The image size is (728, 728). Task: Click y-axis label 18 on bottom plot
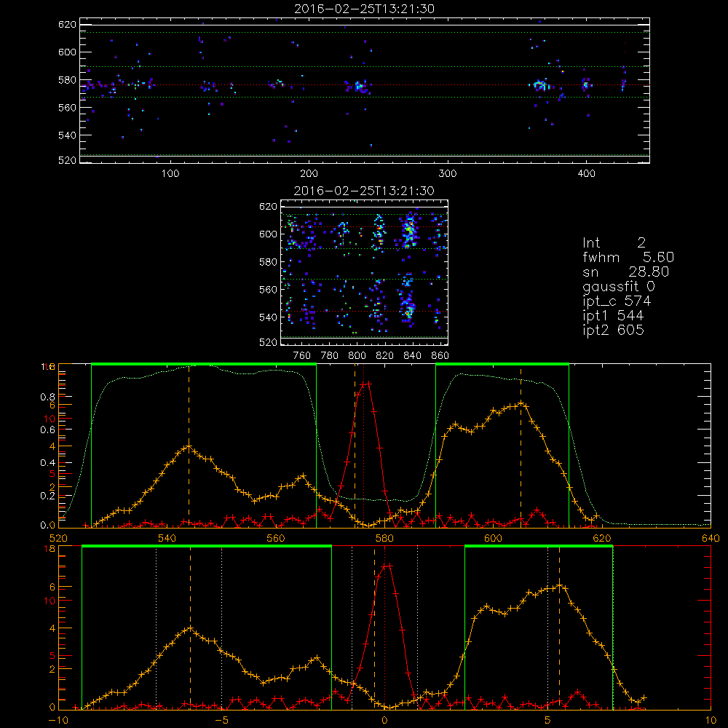pyautogui.click(x=50, y=549)
